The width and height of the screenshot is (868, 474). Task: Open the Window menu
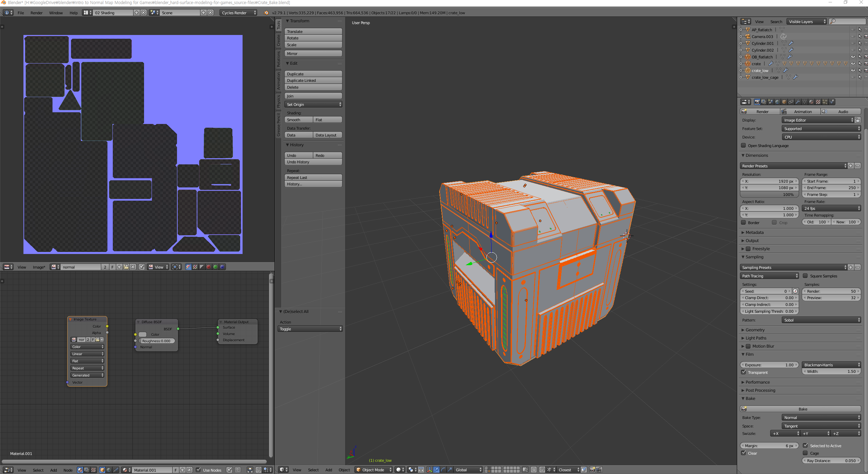point(56,13)
